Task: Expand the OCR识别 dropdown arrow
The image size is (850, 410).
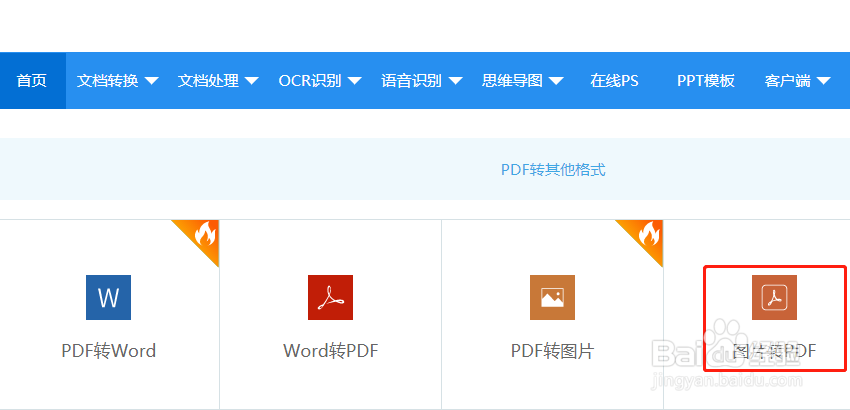Action: click(x=355, y=81)
